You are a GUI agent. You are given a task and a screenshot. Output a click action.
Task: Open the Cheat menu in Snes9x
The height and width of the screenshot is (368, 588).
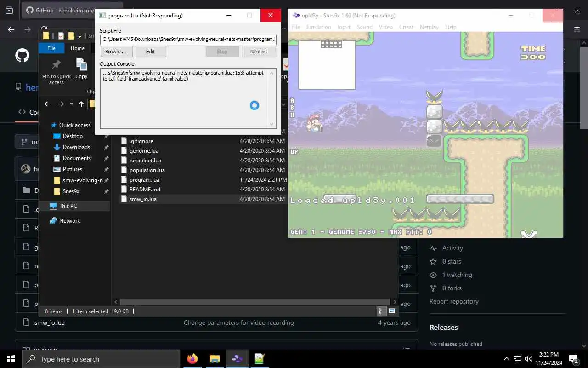[406, 27]
